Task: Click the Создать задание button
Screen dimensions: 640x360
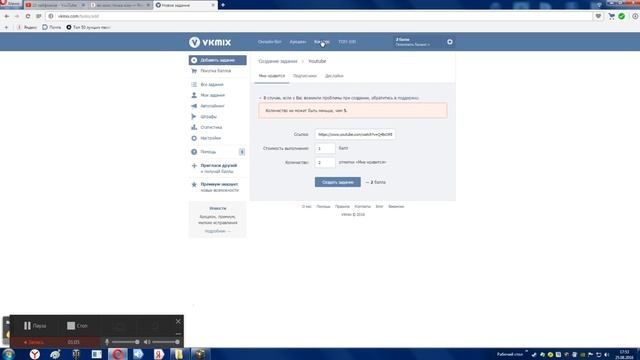Action: pos(338,182)
